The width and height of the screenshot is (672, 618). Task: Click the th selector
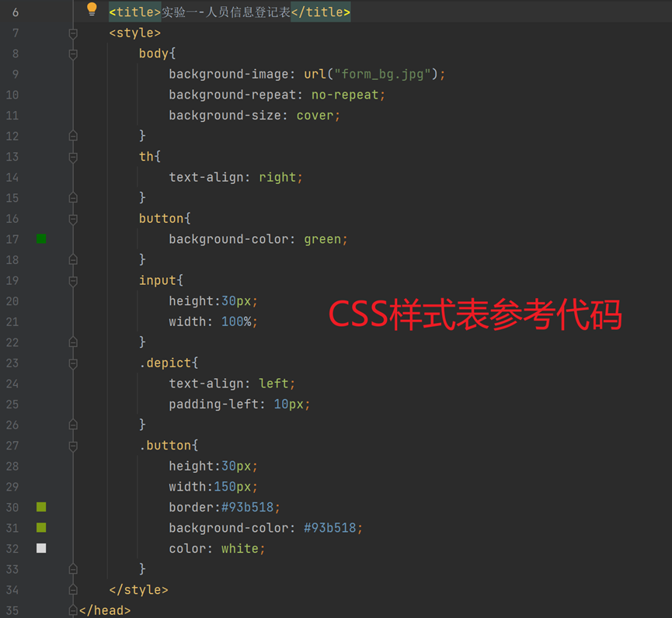(146, 156)
